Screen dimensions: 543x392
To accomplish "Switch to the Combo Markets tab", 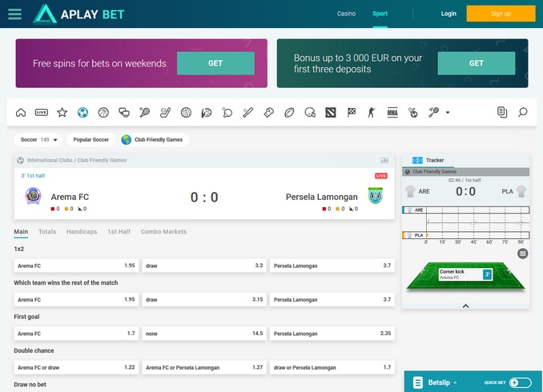I will (x=163, y=231).
